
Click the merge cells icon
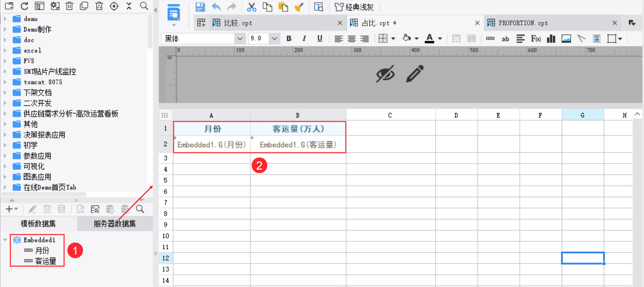[456, 38]
